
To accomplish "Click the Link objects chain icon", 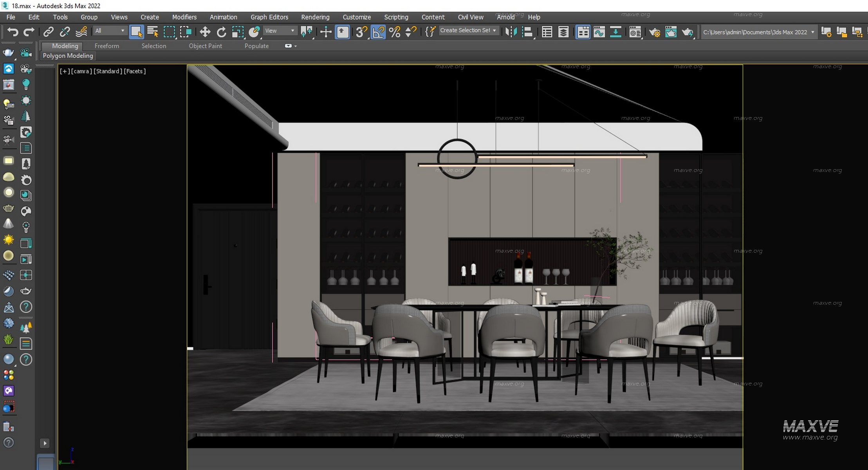I will coord(48,32).
